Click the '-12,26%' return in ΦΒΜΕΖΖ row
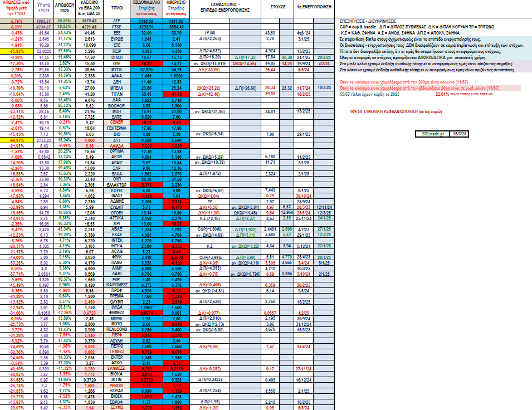The image size is (532, 410). tap(65, 313)
